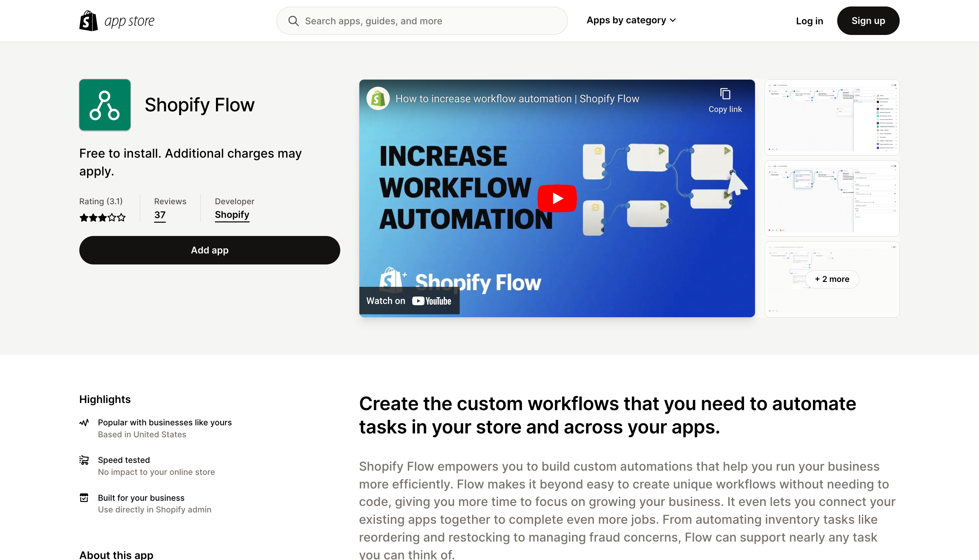Viewport: 979px width, 560px height.
Task: Click the search input field
Action: point(422,21)
